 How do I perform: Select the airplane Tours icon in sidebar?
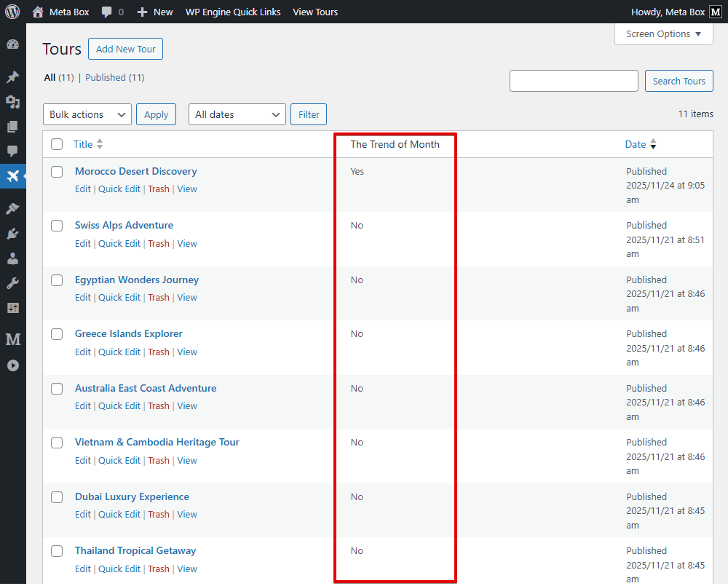[12, 176]
